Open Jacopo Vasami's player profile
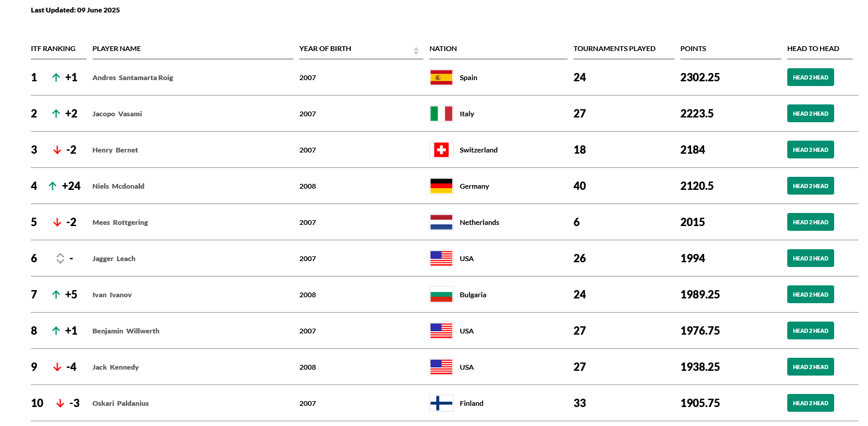 [117, 114]
